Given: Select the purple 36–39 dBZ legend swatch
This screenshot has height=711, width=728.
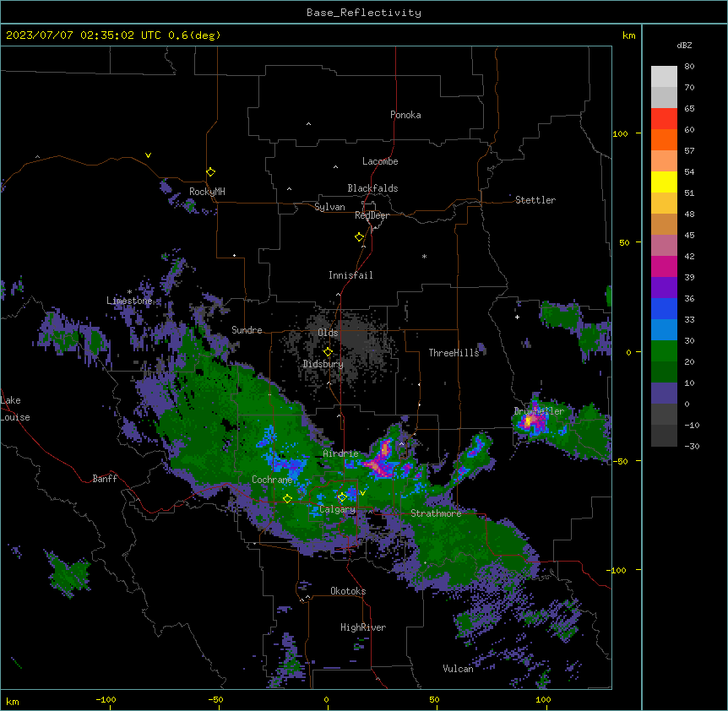Looking at the screenshot, I should click(664, 288).
